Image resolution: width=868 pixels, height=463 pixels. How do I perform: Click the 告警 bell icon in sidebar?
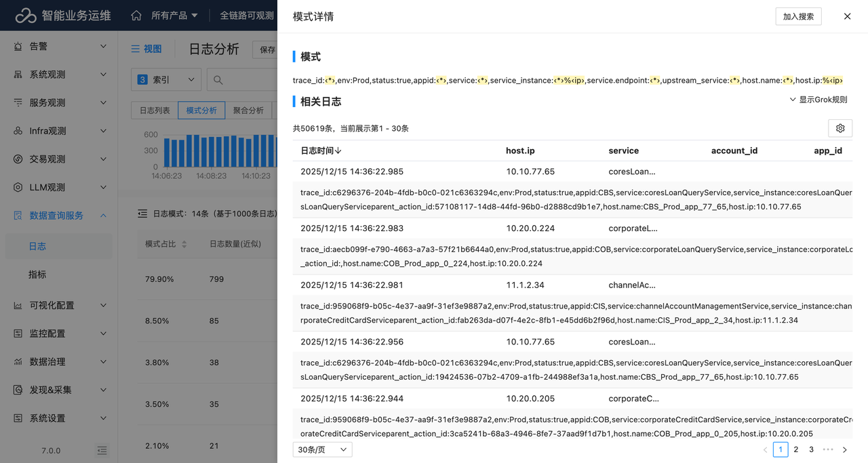18,46
